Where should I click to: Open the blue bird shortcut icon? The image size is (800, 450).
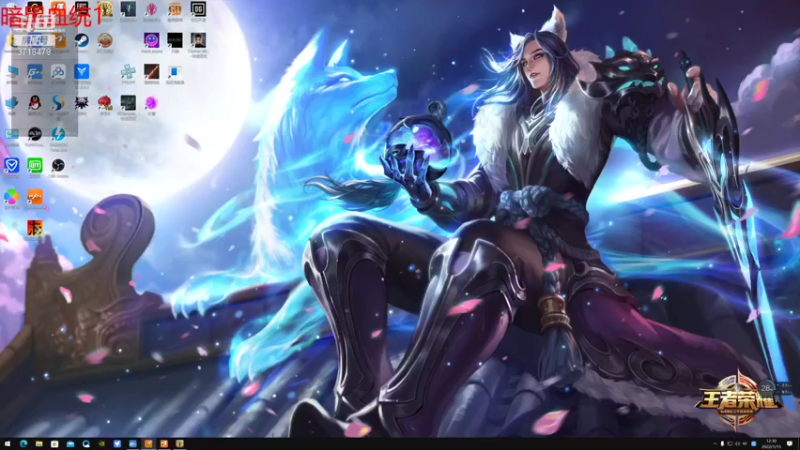pyautogui.click(x=11, y=103)
